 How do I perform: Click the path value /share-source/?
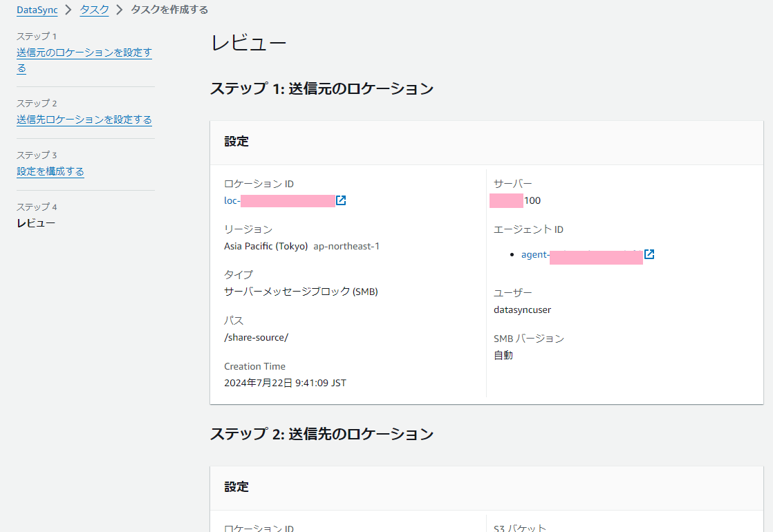pos(256,337)
